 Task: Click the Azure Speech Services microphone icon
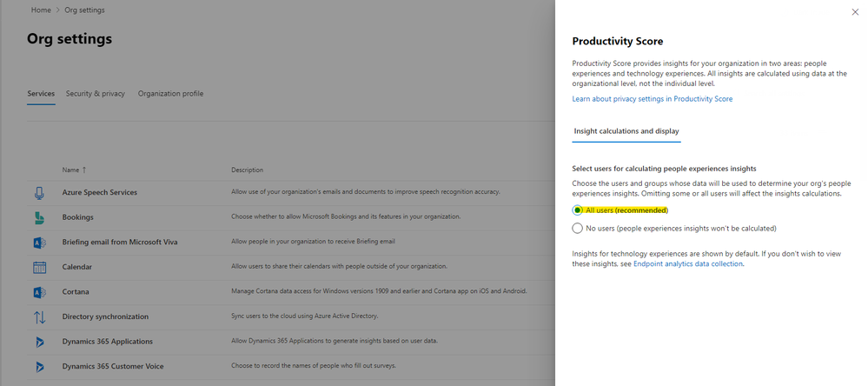(x=39, y=193)
